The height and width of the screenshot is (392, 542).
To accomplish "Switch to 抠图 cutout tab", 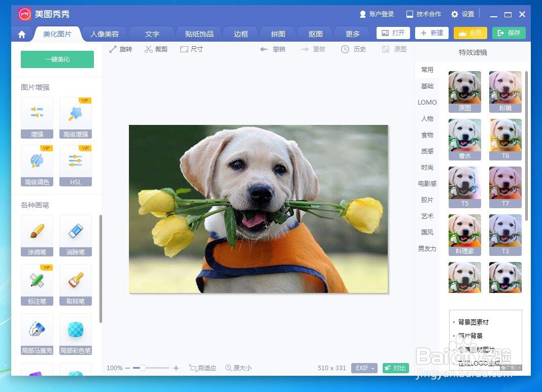I will click(x=316, y=34).
